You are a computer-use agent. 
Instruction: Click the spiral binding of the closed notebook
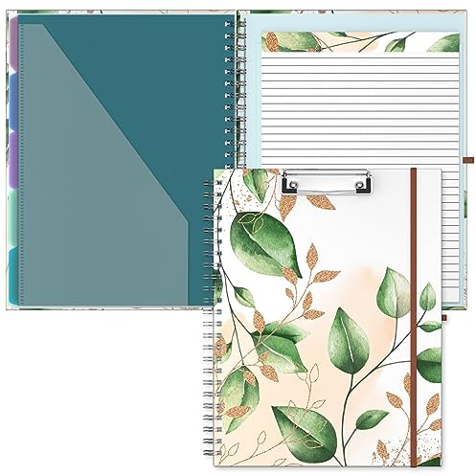(213, 319)
